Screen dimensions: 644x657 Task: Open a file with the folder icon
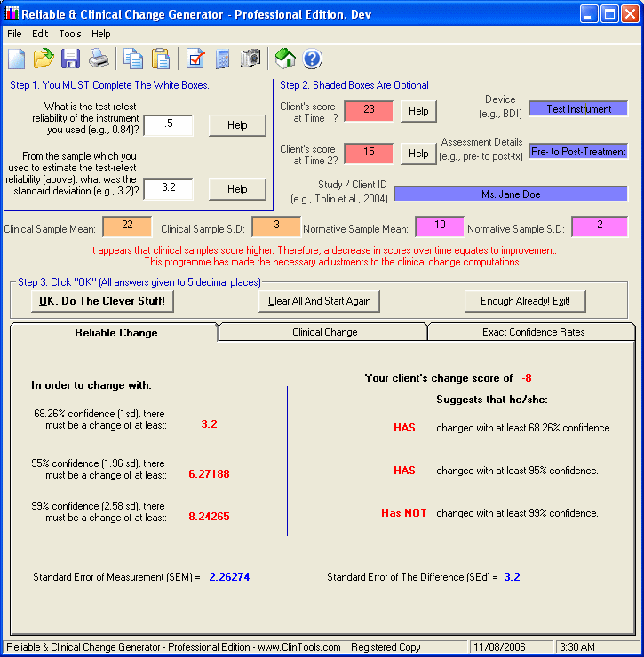[44, 59]
